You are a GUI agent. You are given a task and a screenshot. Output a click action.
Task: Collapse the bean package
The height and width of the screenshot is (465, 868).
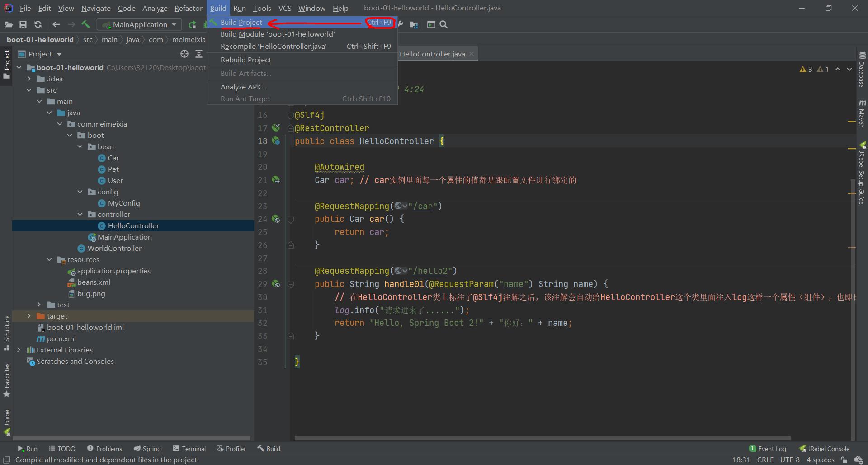click(80, 146)
